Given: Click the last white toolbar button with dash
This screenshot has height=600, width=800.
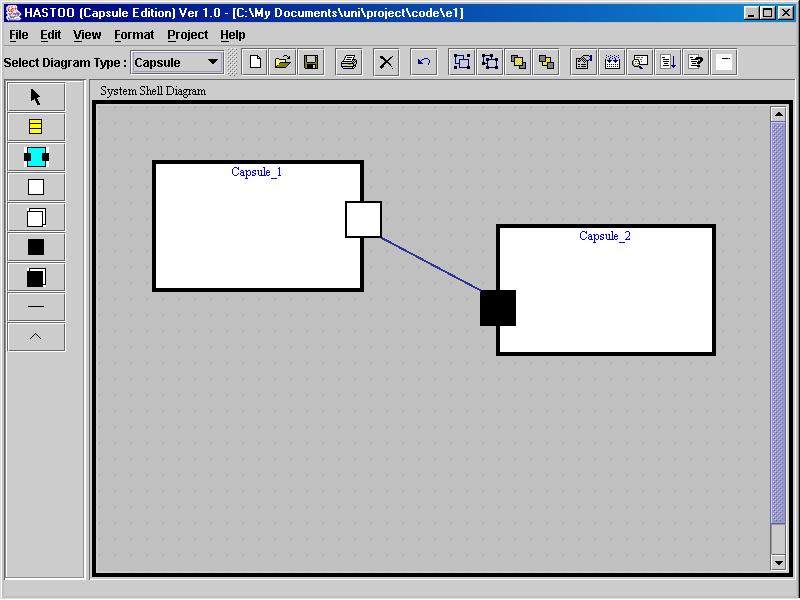Looking at the screenshot, I should point(724,62).
